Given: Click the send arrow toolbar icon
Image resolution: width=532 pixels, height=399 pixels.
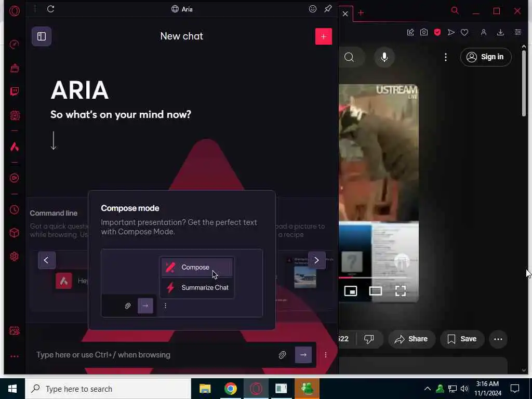Looking at the screenshot, I should tap(451, 32).
